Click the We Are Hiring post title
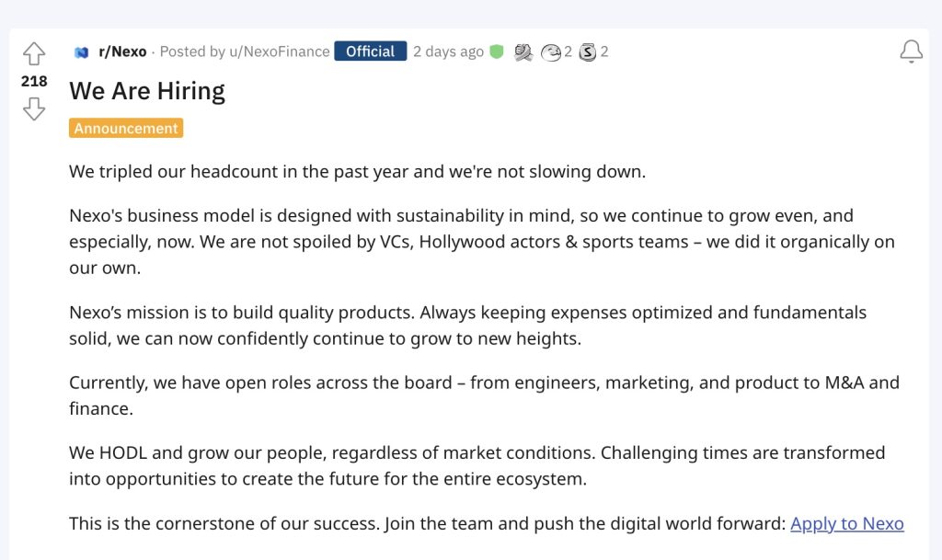 click(147, 91)
